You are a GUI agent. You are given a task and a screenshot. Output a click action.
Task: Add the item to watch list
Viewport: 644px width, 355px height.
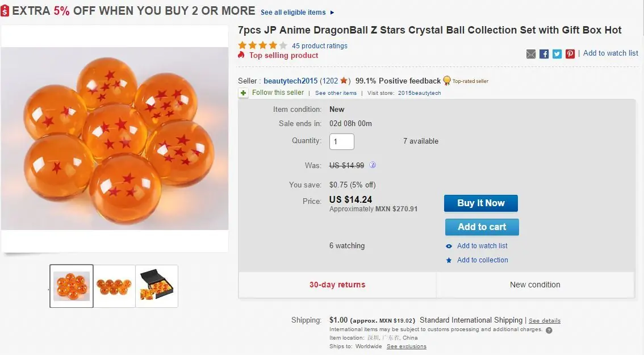click(482, 246)
